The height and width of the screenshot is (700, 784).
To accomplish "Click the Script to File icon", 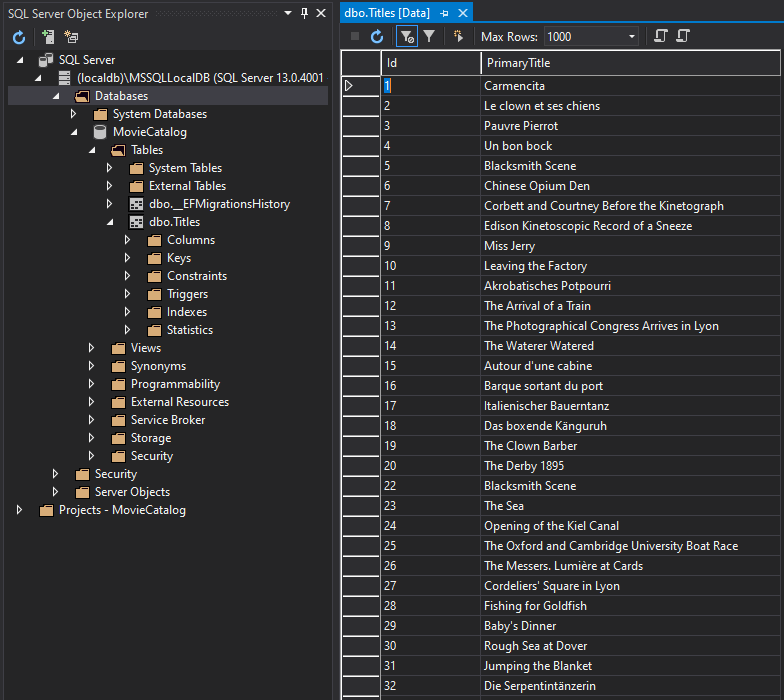I will pyautogui.click(x=683, y=37).
